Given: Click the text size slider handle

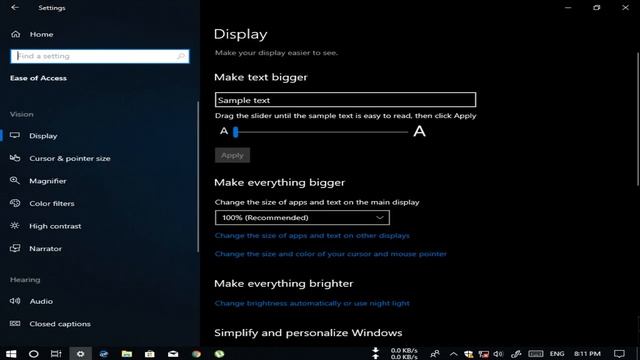Looking at the screenshot, I should point(236,132).
